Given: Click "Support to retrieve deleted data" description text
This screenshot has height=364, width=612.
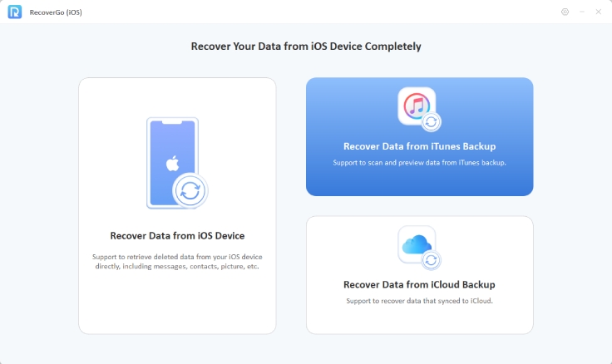Looking at the screenshot, I should pos(177,262).
